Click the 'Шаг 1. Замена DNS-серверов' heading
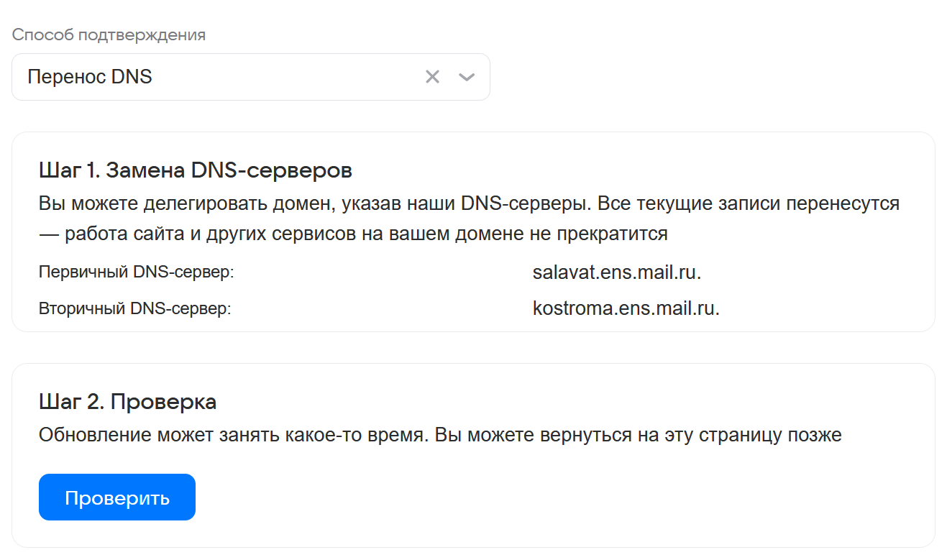Viewport: 947px width, 560px height. click(x=195, y=171)
